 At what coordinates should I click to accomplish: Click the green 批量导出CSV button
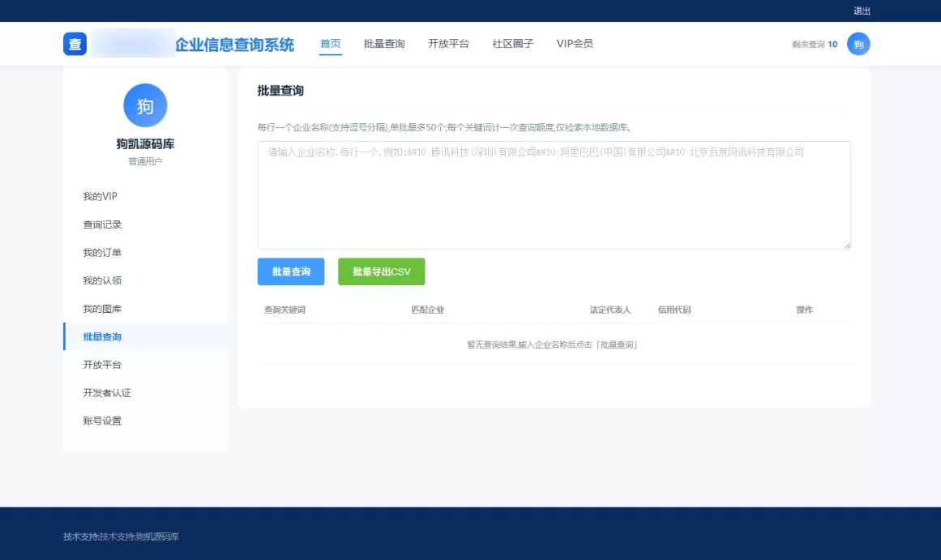381,272
